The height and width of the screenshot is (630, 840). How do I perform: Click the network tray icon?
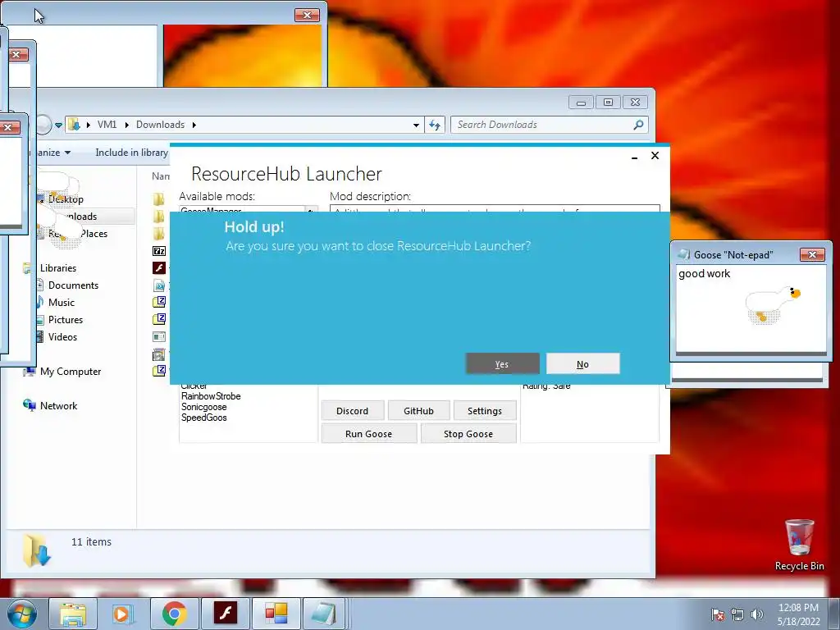coord(737,614)
